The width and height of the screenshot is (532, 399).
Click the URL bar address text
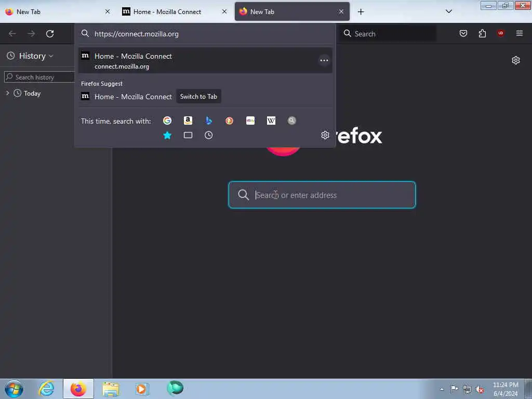pos(137,34)
